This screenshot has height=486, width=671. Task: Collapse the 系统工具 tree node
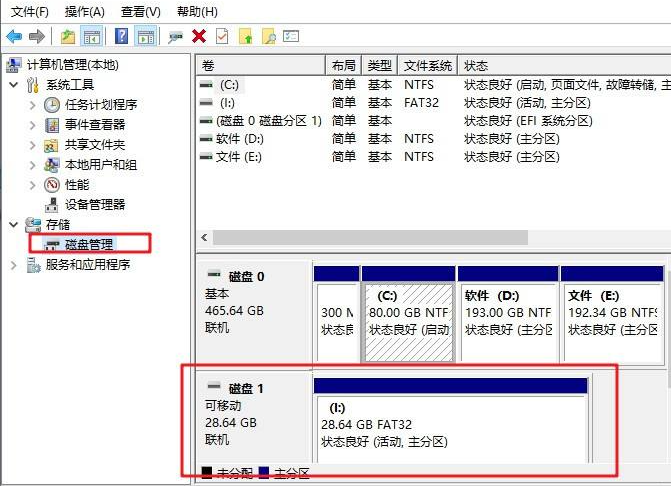13,85
